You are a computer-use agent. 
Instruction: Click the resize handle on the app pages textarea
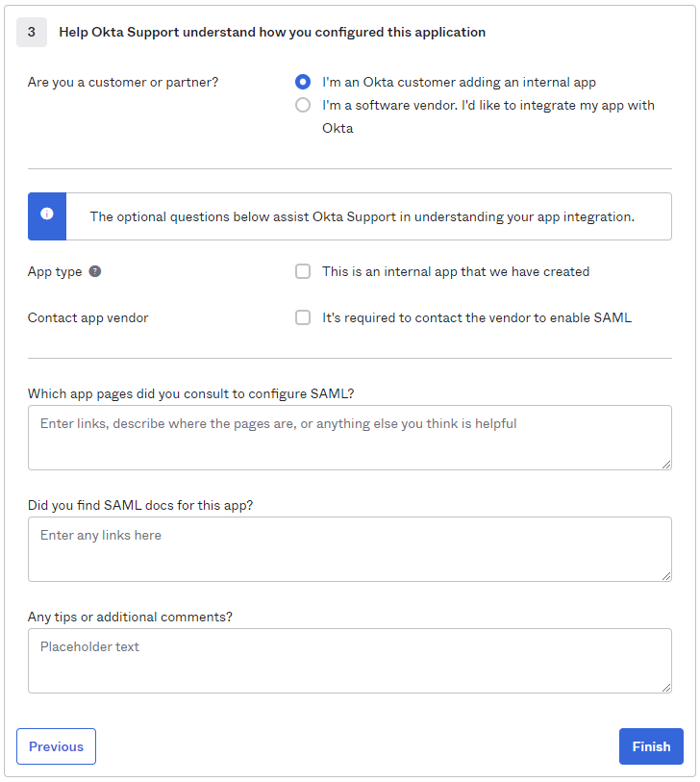coord(667,465)
